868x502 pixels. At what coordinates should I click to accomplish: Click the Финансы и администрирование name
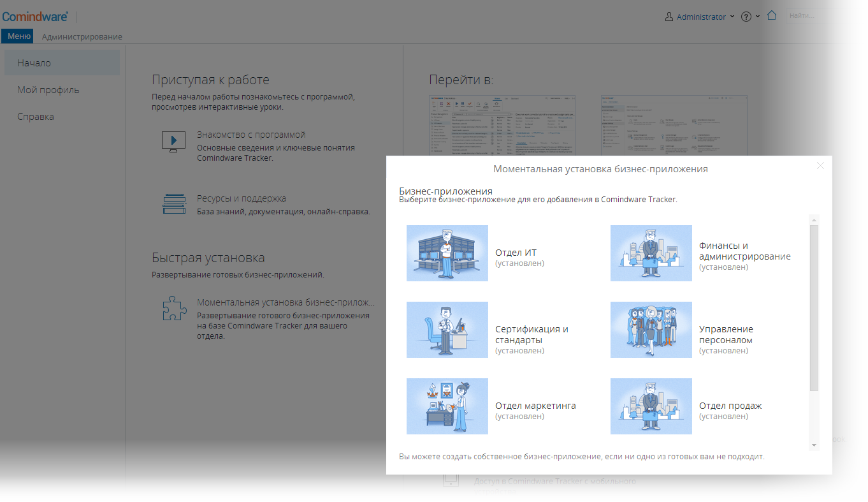[744, 251]
